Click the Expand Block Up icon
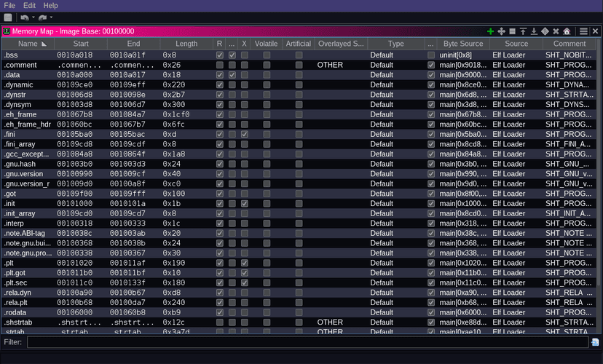 point(523,31)
